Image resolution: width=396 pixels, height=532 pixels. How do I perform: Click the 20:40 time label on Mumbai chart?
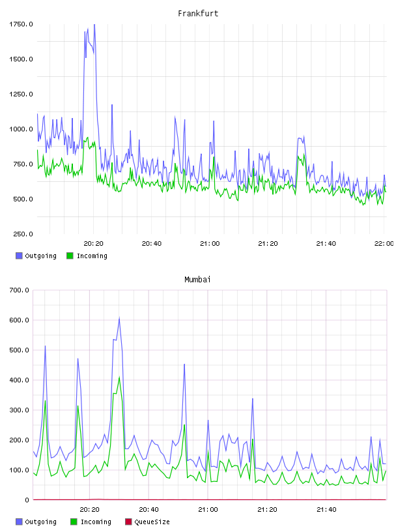[148, 509]
